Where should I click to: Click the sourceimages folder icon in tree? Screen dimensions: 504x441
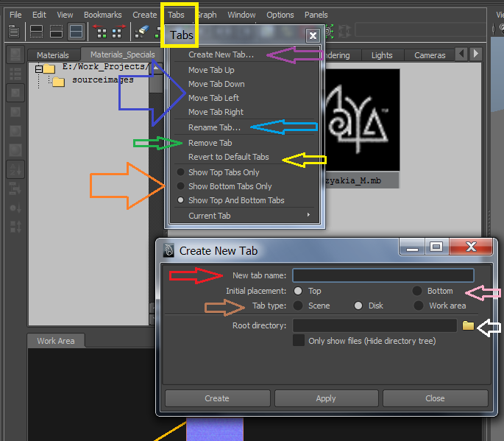[x=59, y=82]
